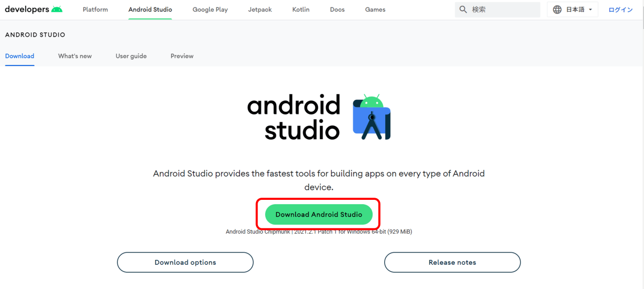Open the Release notes button
644x289 pixels.
[x=452, y=262]
